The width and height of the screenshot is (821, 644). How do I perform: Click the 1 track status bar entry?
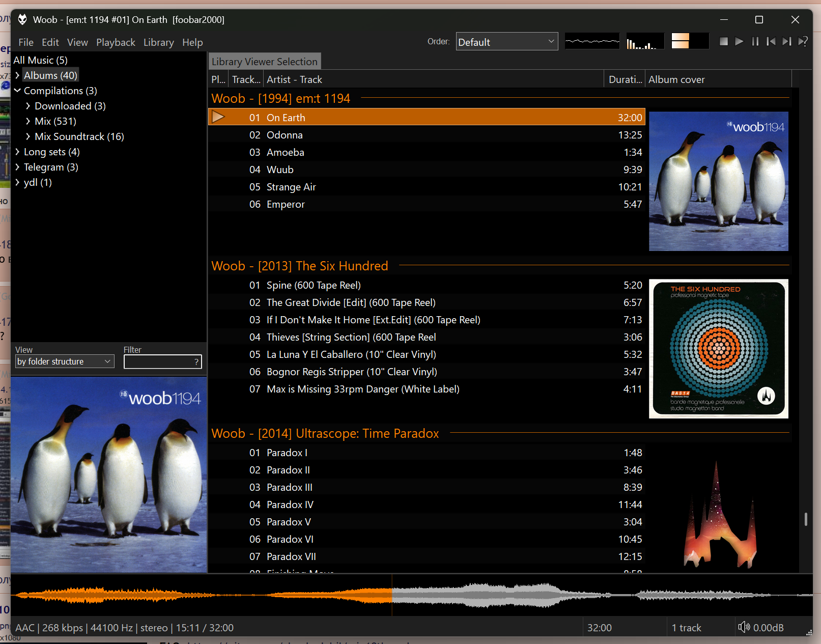click(x=686, y=628)
